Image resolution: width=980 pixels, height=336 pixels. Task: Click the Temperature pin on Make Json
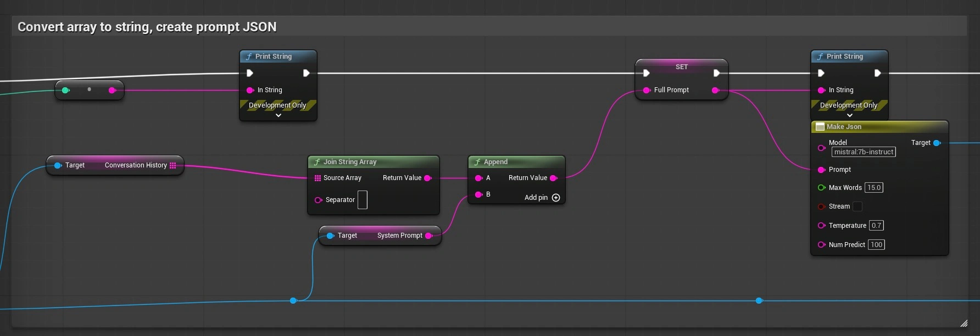(x=822, y=226)
